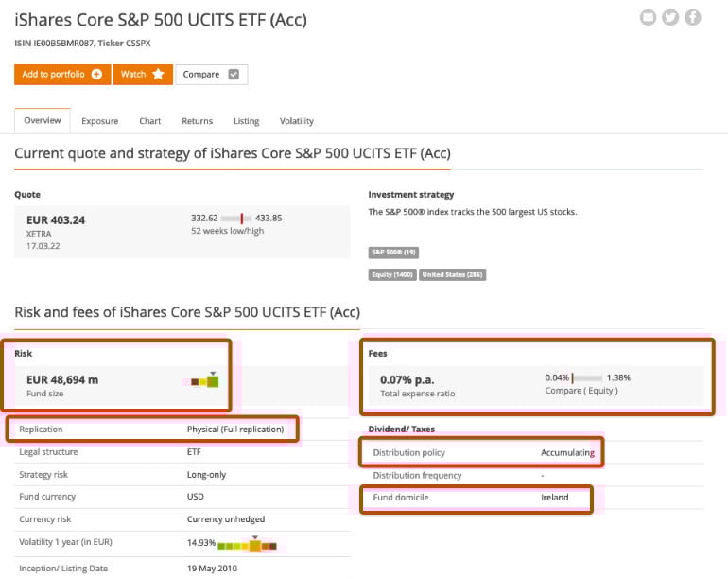Switch to the Exposure tab
This screenshot has width=728, height=579.
99,121
